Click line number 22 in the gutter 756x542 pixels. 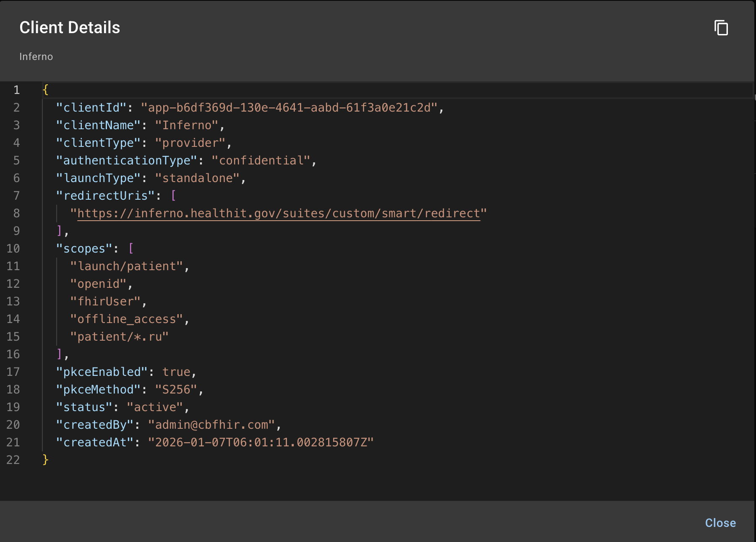pos(13,460)
